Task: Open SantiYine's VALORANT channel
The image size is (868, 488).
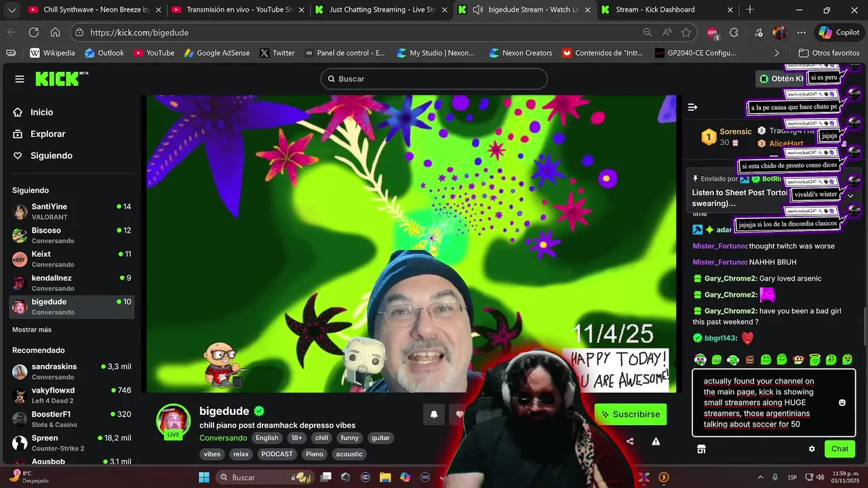Action: [x=72, y=211]
